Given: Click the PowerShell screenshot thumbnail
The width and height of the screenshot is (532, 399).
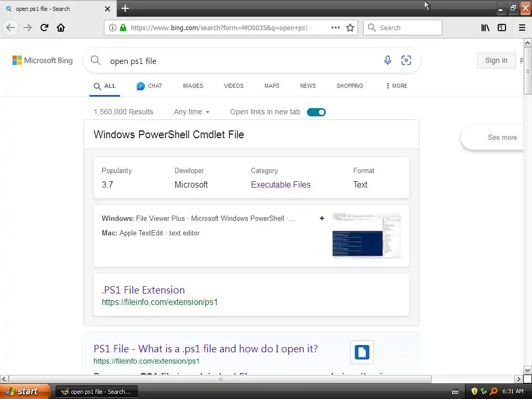Looking at the screenshot, I should click(366, 236).
